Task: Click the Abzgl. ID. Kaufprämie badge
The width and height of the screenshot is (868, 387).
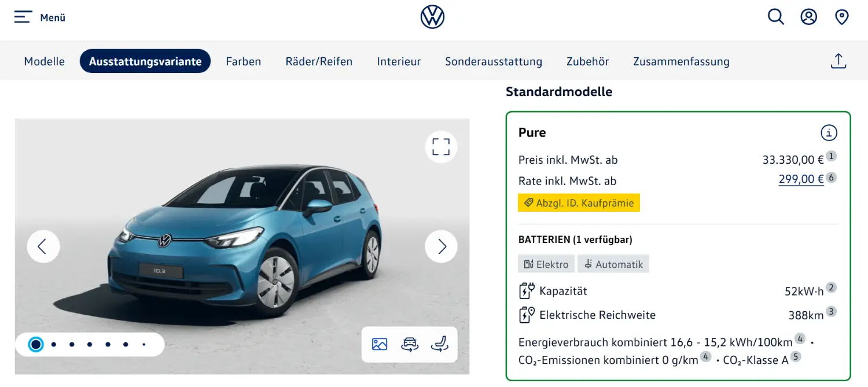Action: click(x=579, y=203)
